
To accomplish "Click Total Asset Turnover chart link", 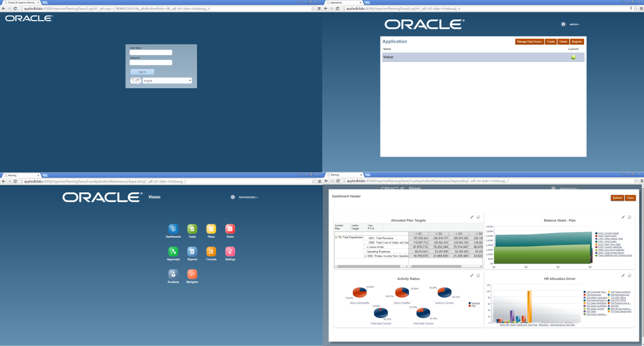I will pyautogui.click(x=423, y=323).
